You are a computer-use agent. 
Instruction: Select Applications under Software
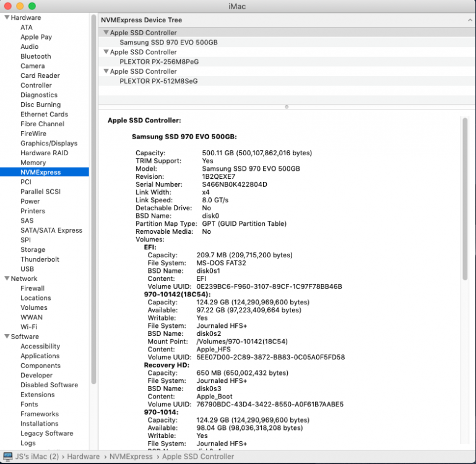click(40, 356)
